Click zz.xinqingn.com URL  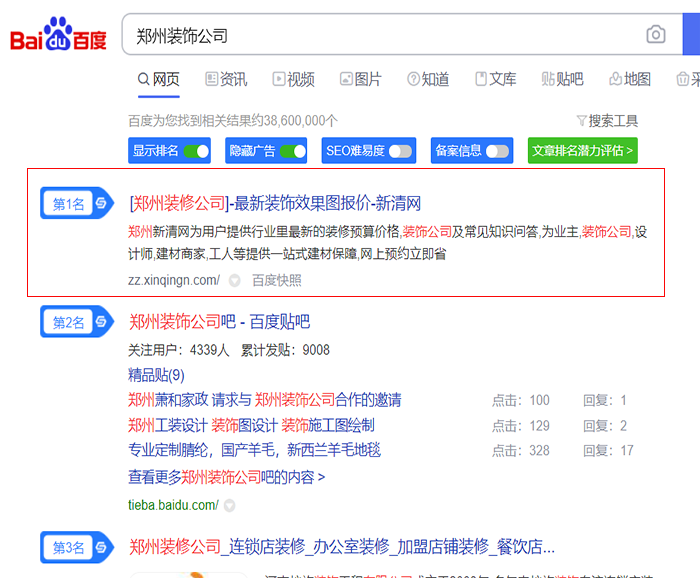pyautogui.click(x=174, y=280)
